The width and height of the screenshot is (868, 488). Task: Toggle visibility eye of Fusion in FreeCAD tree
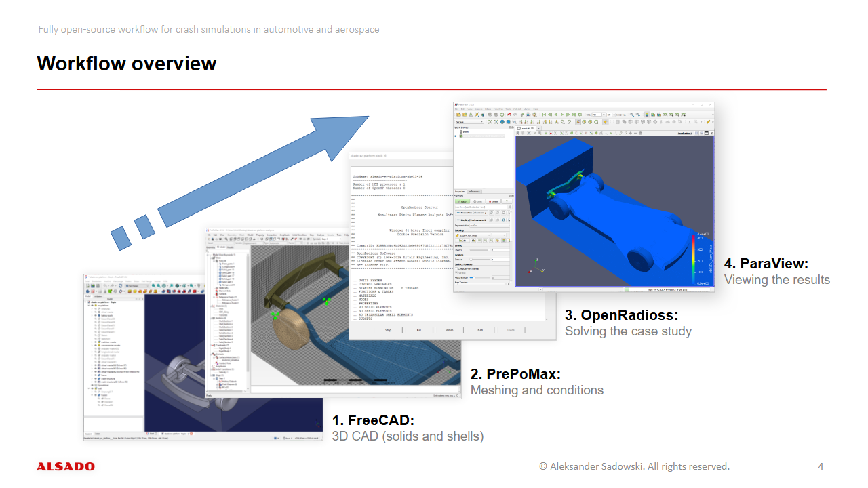[x=96, y=395]
